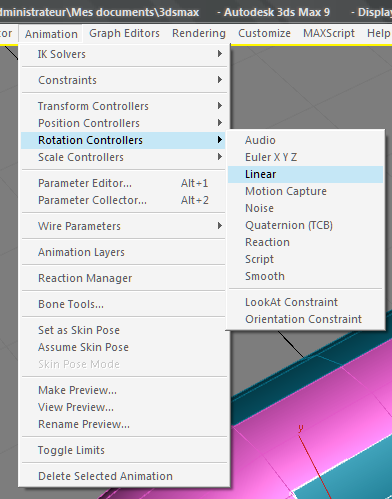The width and height of the screenshot is (392, 499).
Task: Expand Constraints submenu
Action: [124, 80]
